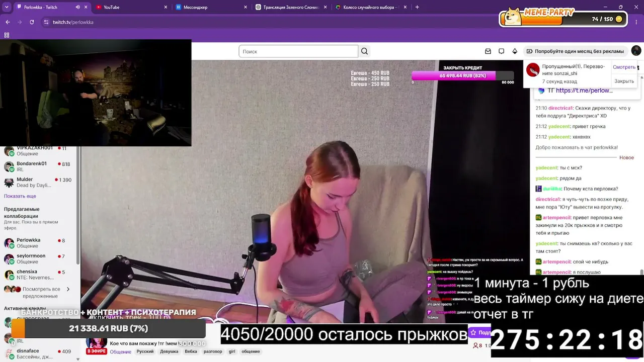This screenshot has height=362, width=644.
Task: Click the girl stream tag
Action: click(x=232, y=351)
